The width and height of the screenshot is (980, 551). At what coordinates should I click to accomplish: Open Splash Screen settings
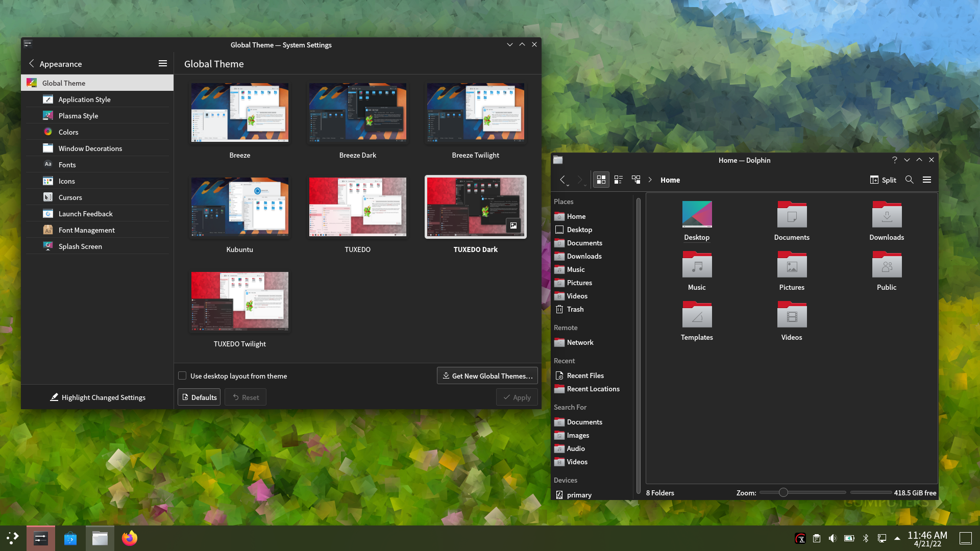click(x=97, y=246)
